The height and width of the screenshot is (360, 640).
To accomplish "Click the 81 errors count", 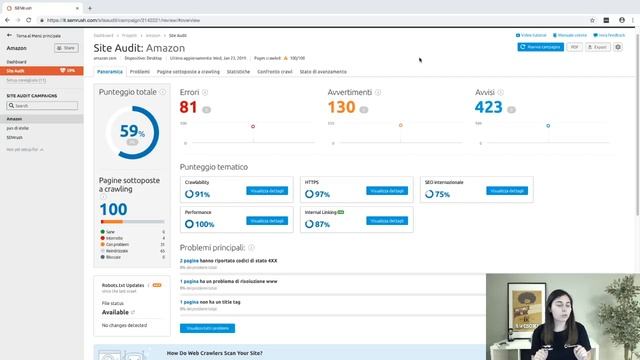I will 188,107.
